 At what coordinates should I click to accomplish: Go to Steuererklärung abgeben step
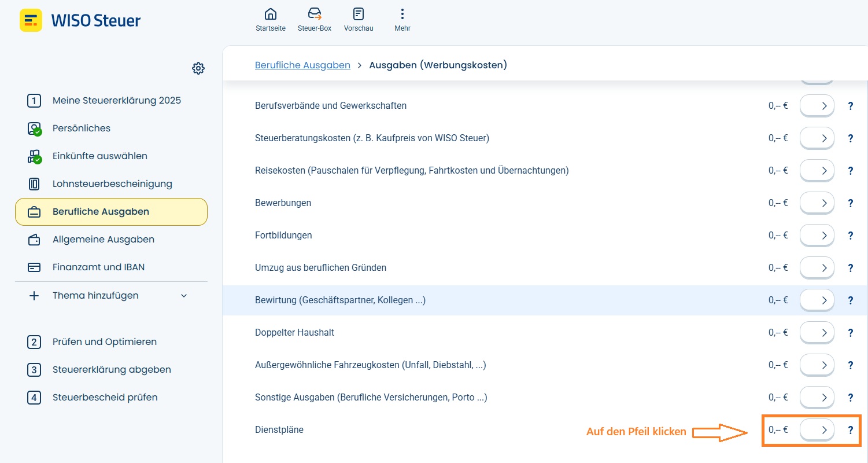click(111, 370)
